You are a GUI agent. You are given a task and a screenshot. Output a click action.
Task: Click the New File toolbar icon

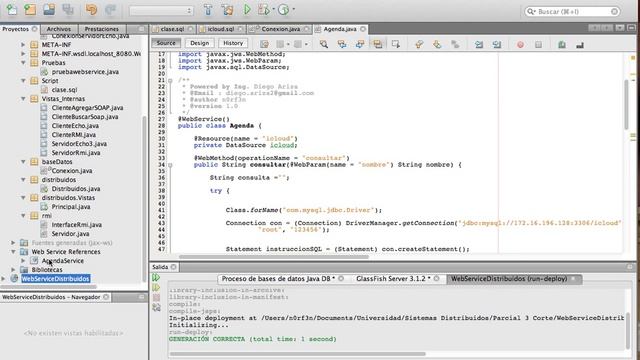tap(11, 9)
